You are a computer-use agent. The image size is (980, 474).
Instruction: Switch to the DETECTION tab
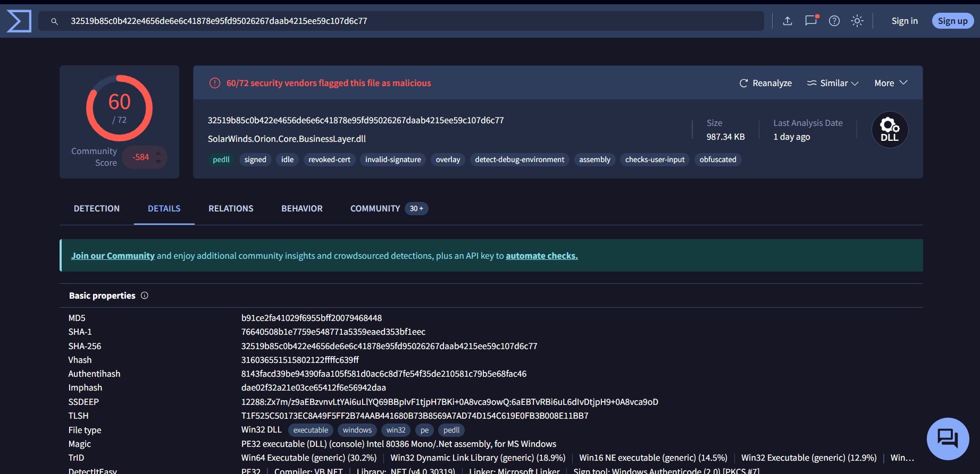pos(97,208)
